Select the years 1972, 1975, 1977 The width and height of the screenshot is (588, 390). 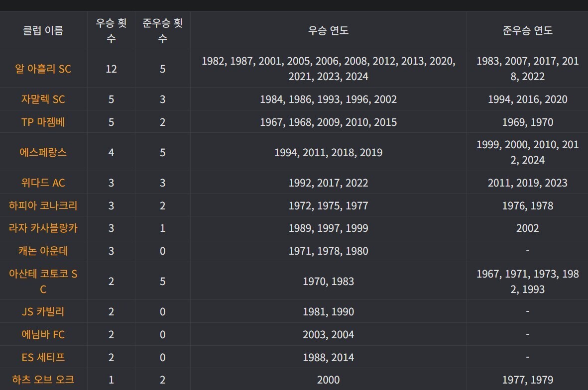(329, 205)
